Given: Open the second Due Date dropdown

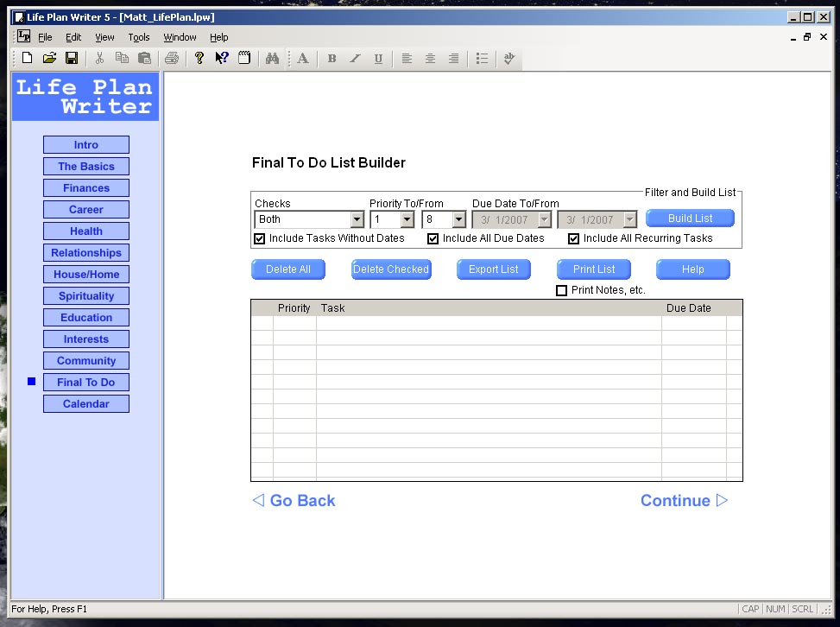Looking at the screenshot, I should (x=630, y=219).
